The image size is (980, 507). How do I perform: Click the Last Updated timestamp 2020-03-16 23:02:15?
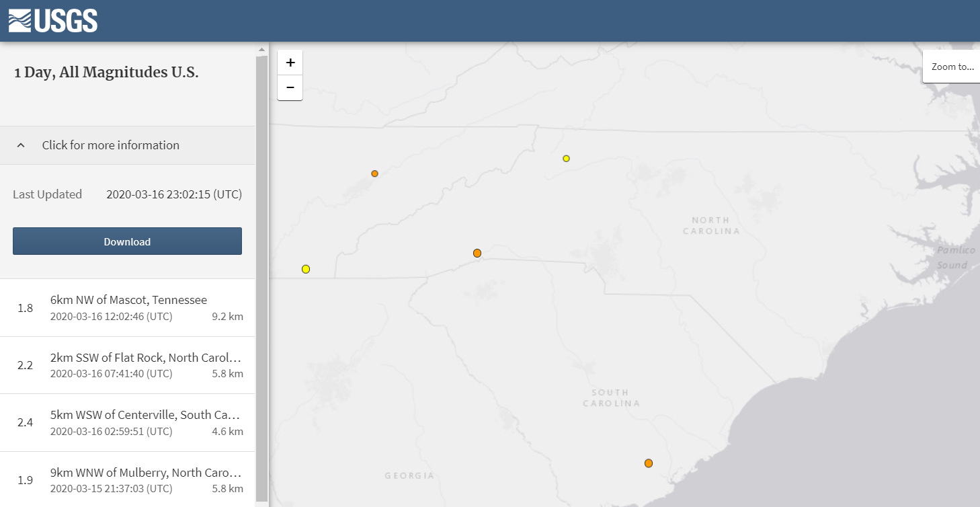click(174, 194)
